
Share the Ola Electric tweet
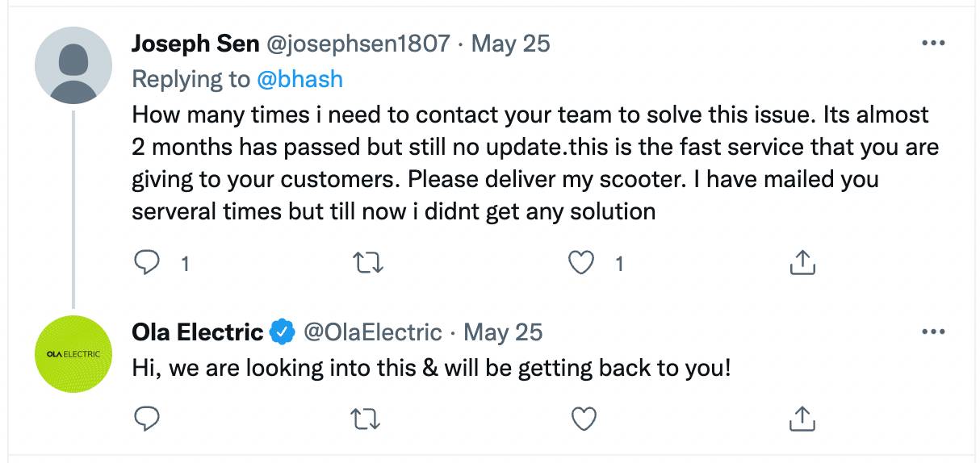pos(801,417)
